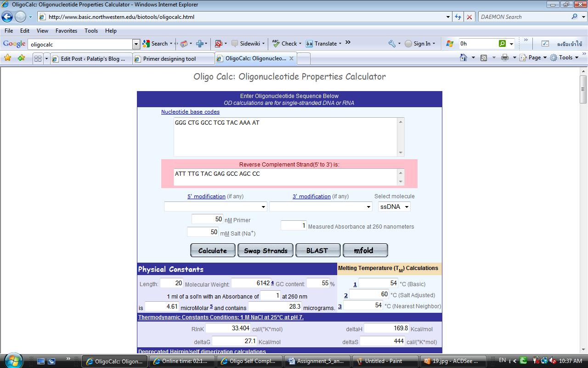Click the page vertical scrollbar thumb
This screenshot has height=368, width=588.
583,89
